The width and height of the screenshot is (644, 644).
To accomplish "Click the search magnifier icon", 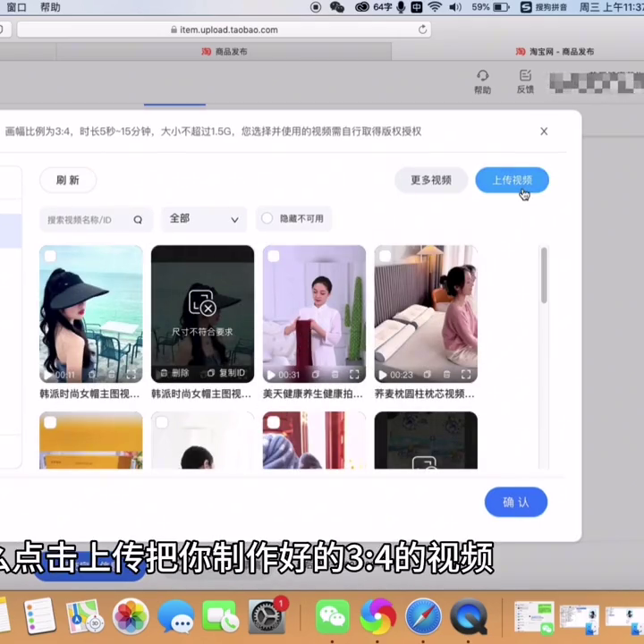I will pos(138,220).
